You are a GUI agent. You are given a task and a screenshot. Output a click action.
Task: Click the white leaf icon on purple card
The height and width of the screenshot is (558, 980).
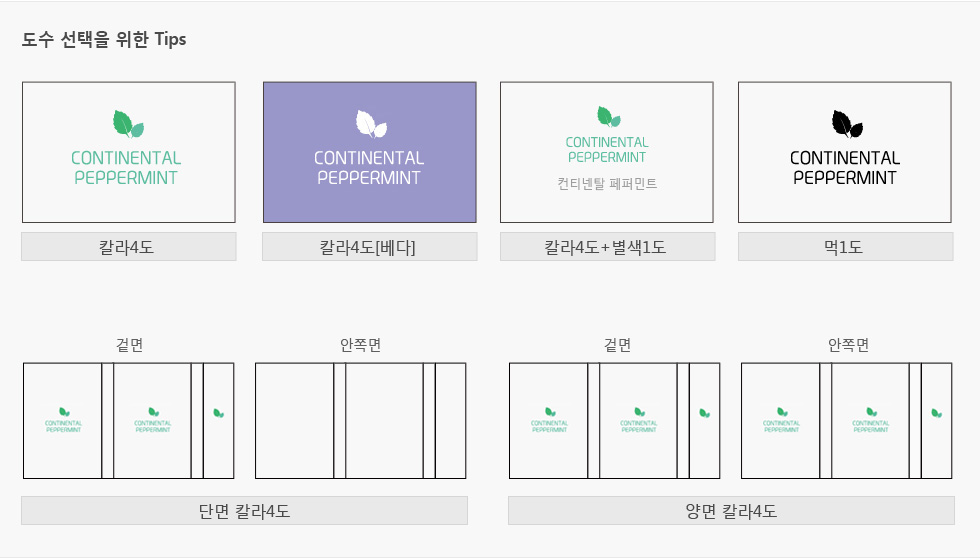click(371, 124)
